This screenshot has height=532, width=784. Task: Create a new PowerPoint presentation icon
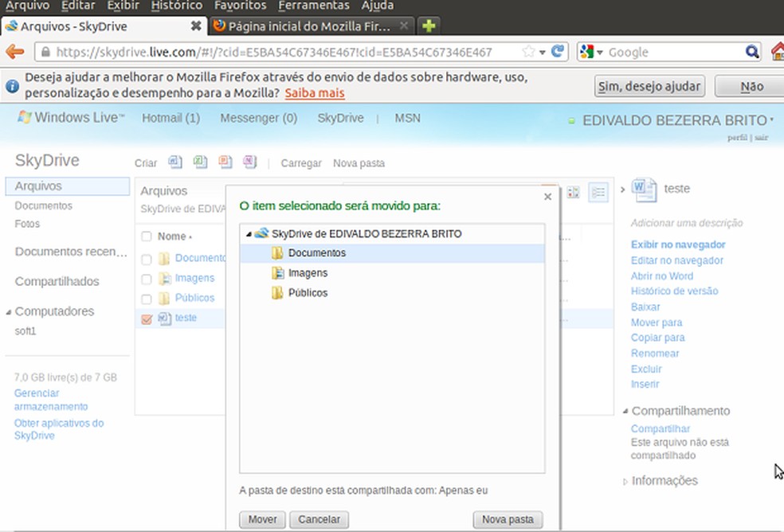click(x=225, y=162)
